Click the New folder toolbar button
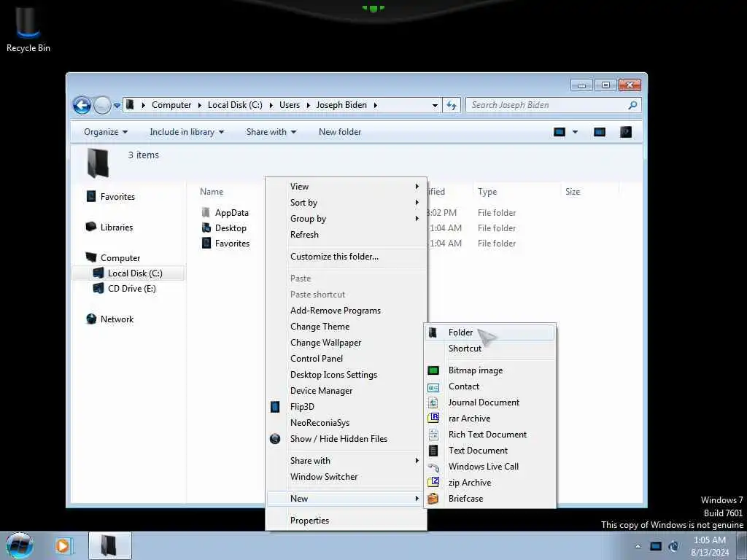The image size is (747, 560). pyautogui.click(x=340, y=132)
